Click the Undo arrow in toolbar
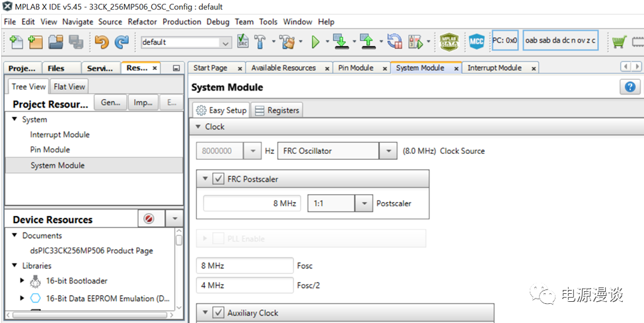The width and height of the screenshot is (644, 323). (102, 42)
